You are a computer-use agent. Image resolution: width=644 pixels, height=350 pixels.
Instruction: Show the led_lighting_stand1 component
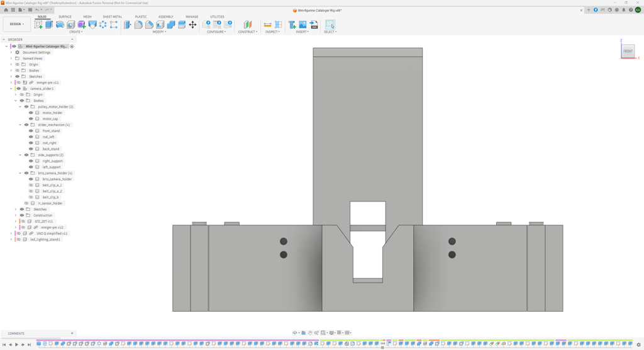(18, 239)
